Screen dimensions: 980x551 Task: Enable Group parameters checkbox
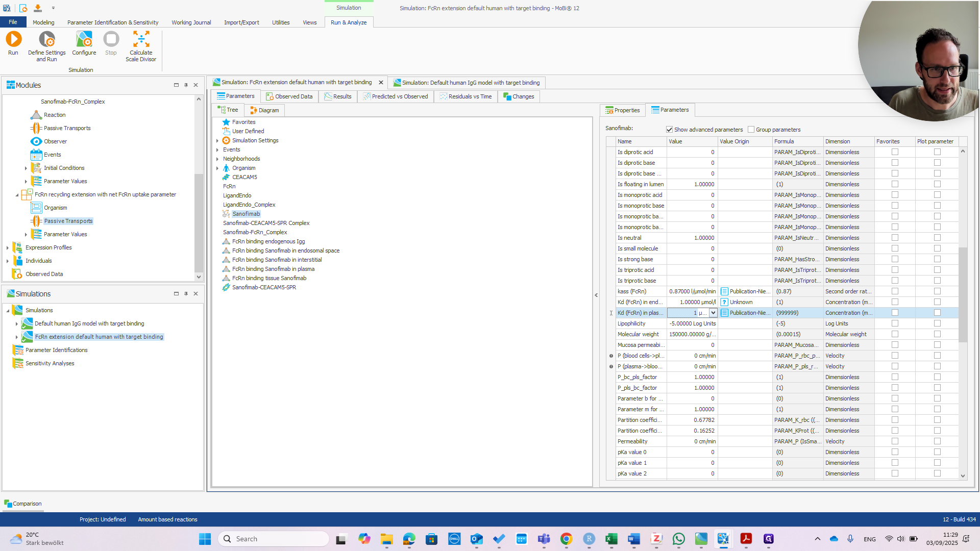click(x=751, y=130)
